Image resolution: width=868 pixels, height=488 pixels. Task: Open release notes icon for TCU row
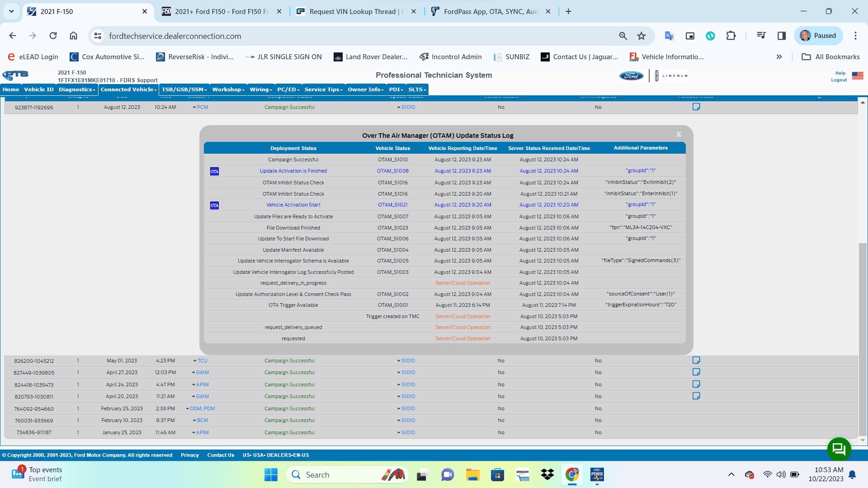(696, 361)
